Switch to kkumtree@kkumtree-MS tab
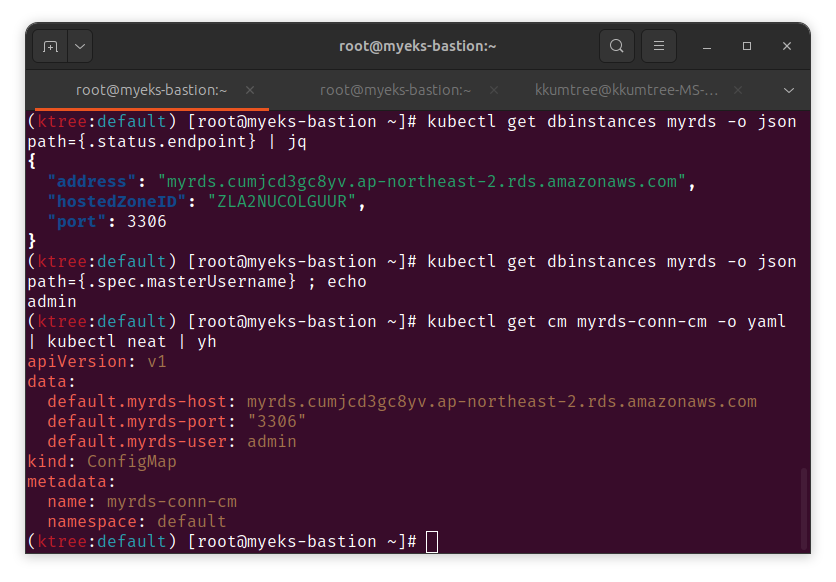The width and height of the screenshot is (836, 582). click(x=626, y=90)
